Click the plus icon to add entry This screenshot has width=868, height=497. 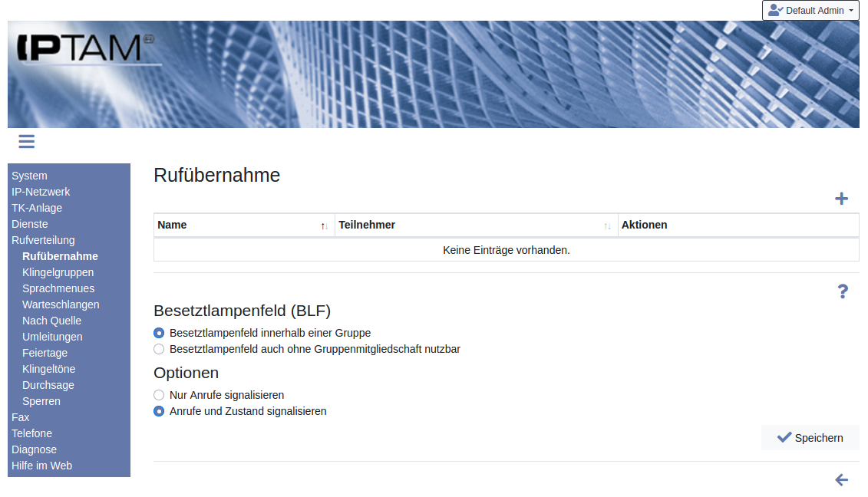(841, 199)
